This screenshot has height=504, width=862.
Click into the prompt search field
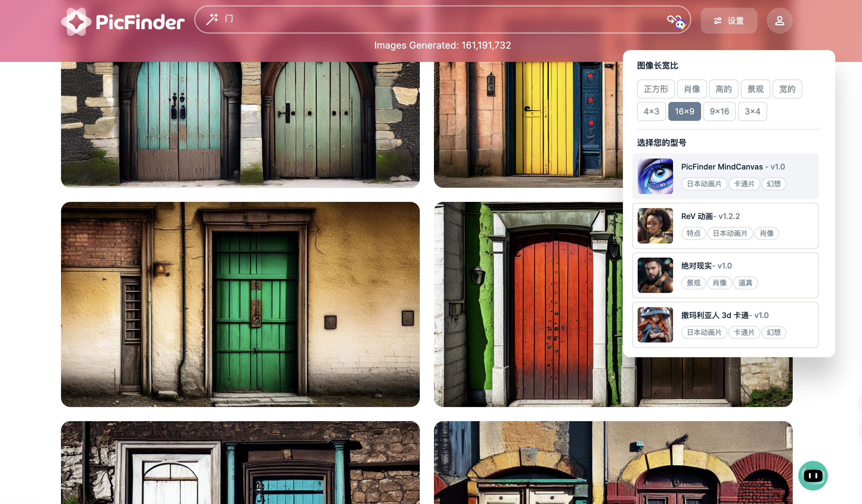pyautogui.click(x=442, y=19)
